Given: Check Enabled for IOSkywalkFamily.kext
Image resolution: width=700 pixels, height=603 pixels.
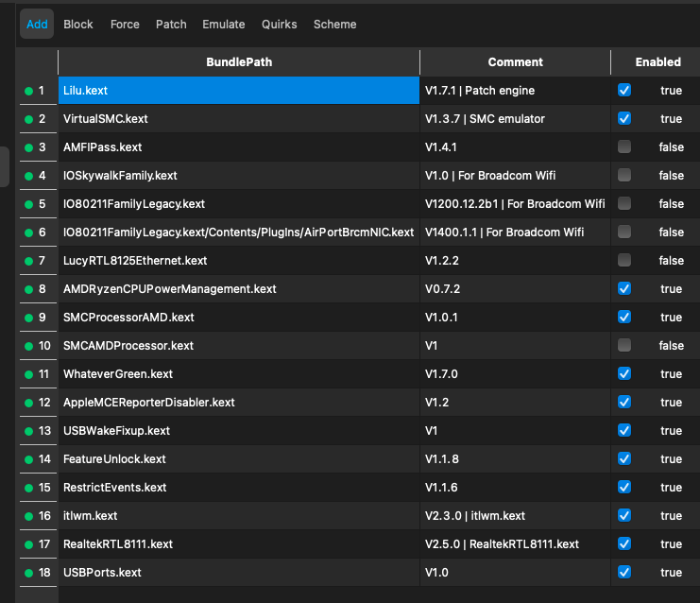Looking at the screenshot, I should click(x=624, y=175).
